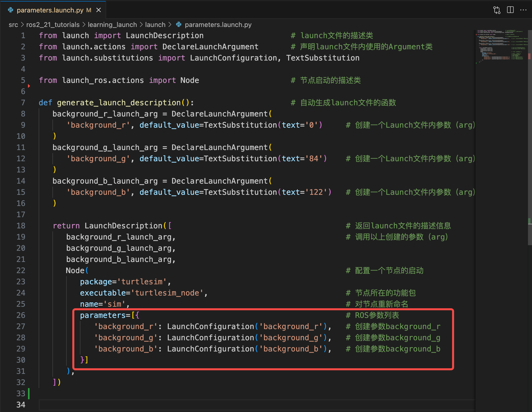Open the More Actions ellipsis menu
Screen dimensions: 532x412
click(523, 10)
